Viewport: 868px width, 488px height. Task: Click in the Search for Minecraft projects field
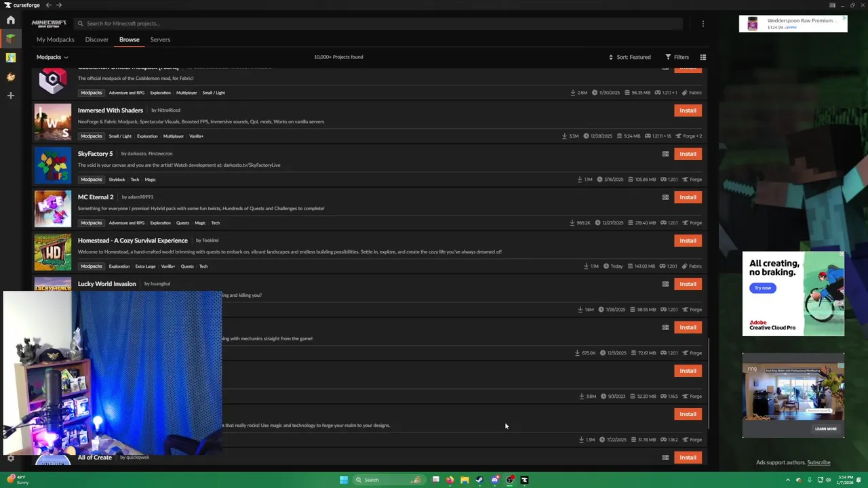point(378,24)
